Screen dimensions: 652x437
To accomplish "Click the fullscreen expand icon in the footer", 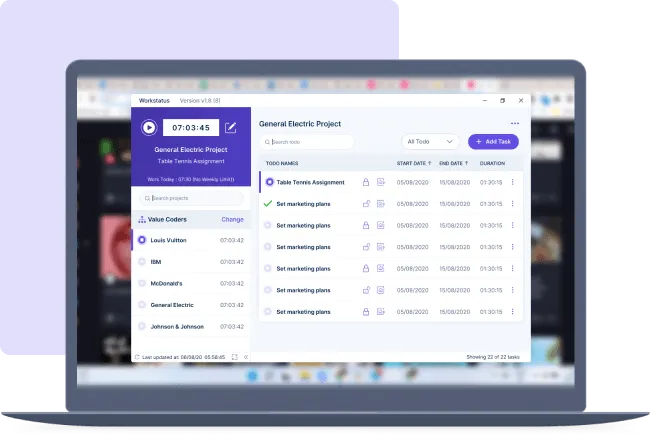I will click(235, 357).
